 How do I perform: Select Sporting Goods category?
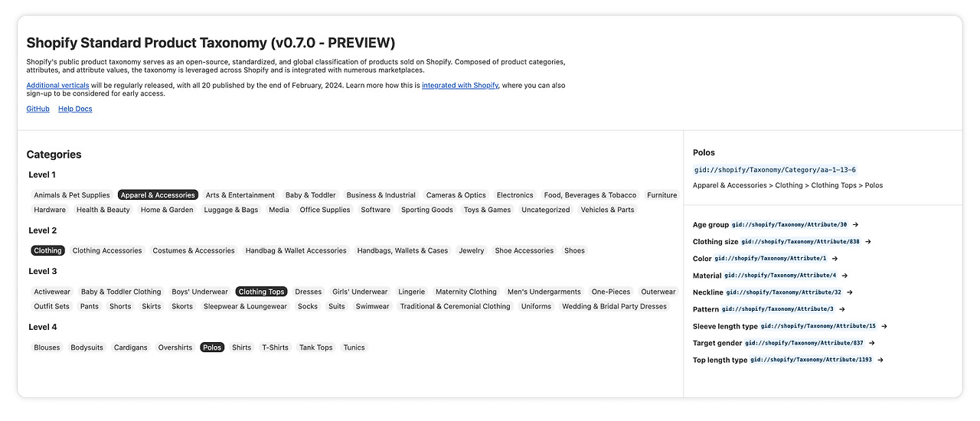pyautogui.click(x=427, y=210)
